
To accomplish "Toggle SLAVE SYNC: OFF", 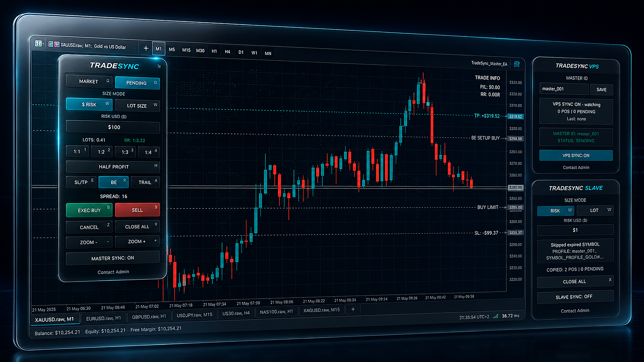I will pos(575,297).
